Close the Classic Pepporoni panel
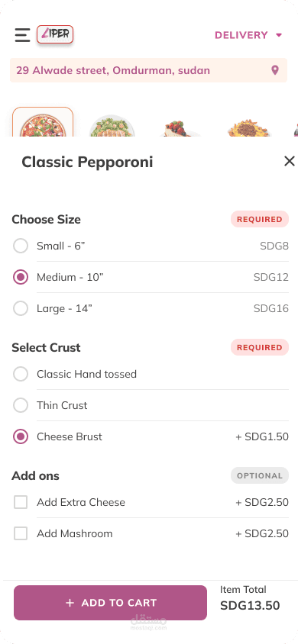298x644 pixels. (290, 162)
